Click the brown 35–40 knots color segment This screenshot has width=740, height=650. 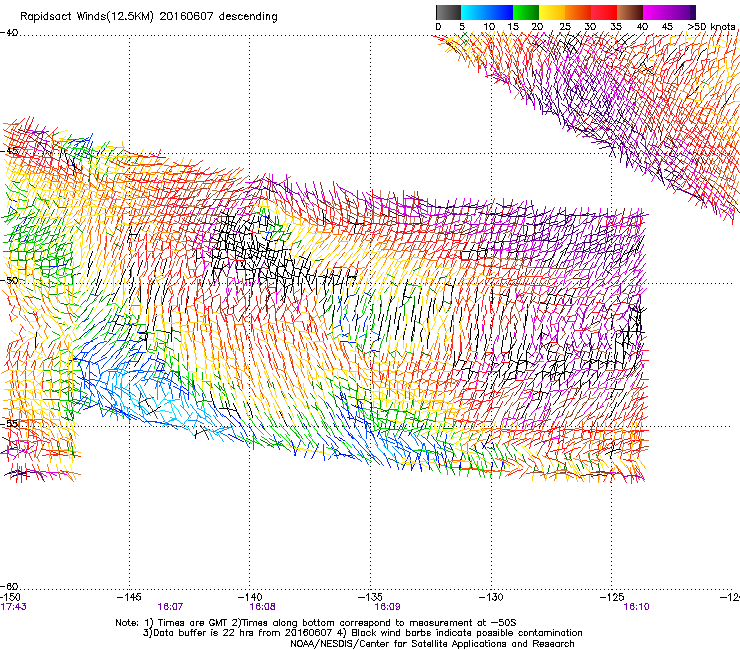coord(630,12)
